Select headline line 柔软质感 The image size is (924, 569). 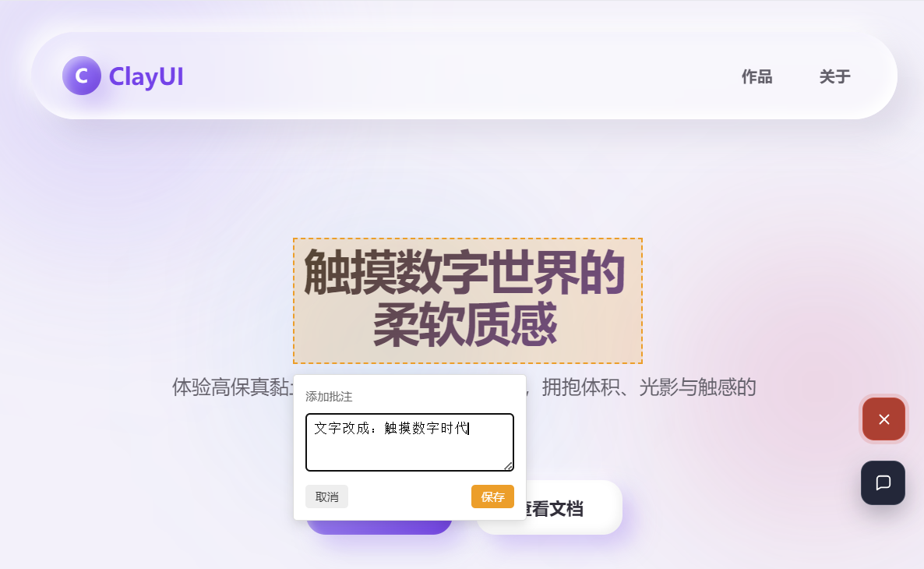pyautogui.click(x=465, y=325)
